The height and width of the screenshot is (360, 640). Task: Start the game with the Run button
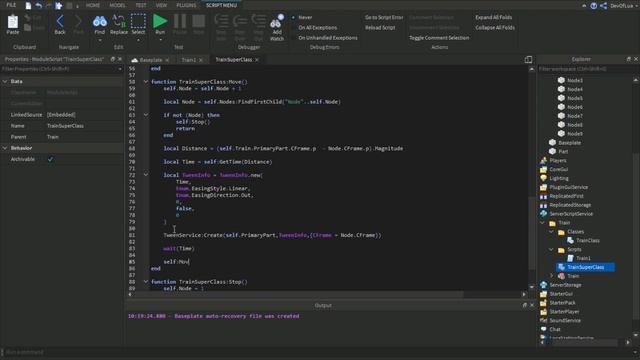160,21
